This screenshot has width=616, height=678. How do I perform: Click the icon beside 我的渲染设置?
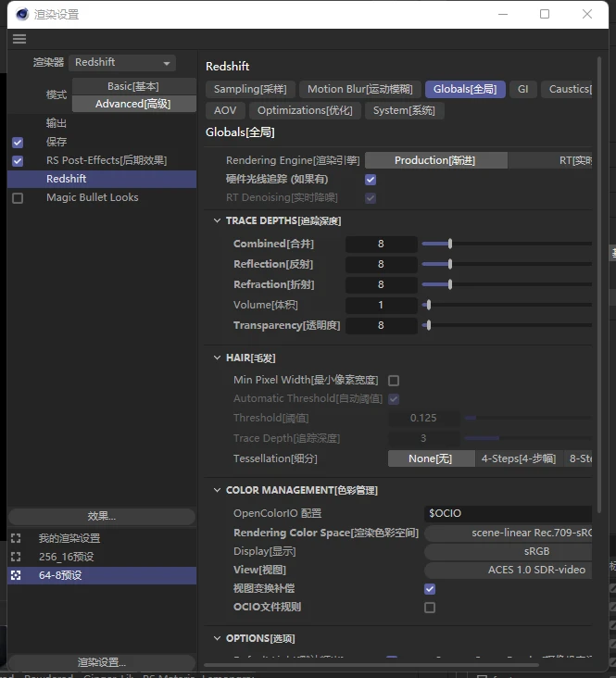pos(16,538)
